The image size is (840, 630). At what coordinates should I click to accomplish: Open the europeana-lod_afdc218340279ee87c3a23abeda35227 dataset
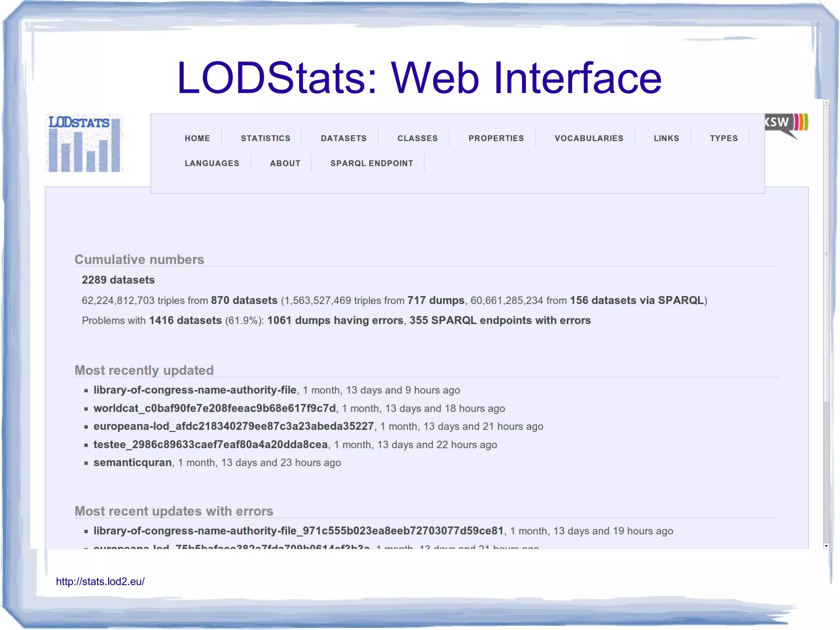pyautogui.click(x=233, y=426)
